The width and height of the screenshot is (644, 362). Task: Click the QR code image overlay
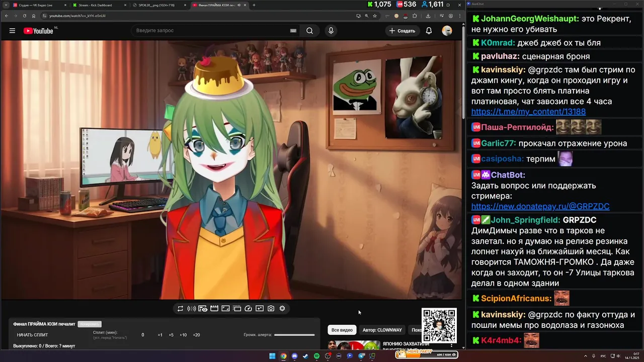tap(439, 325)
